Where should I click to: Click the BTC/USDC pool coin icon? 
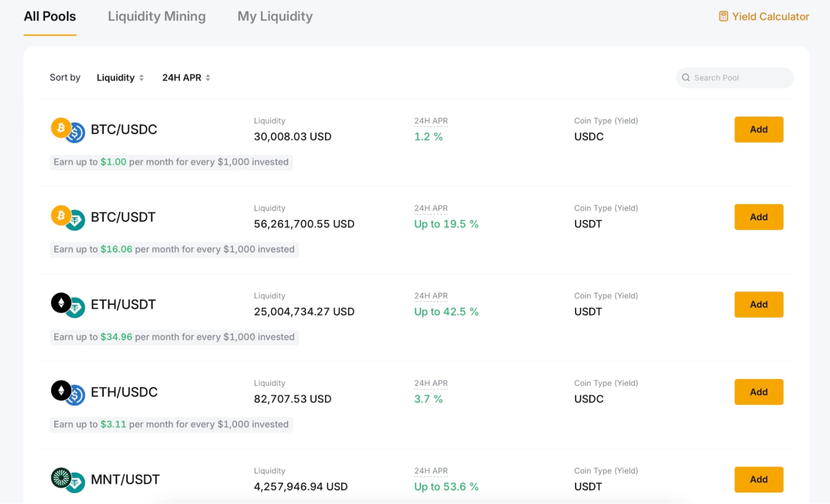tap(68, 130)
